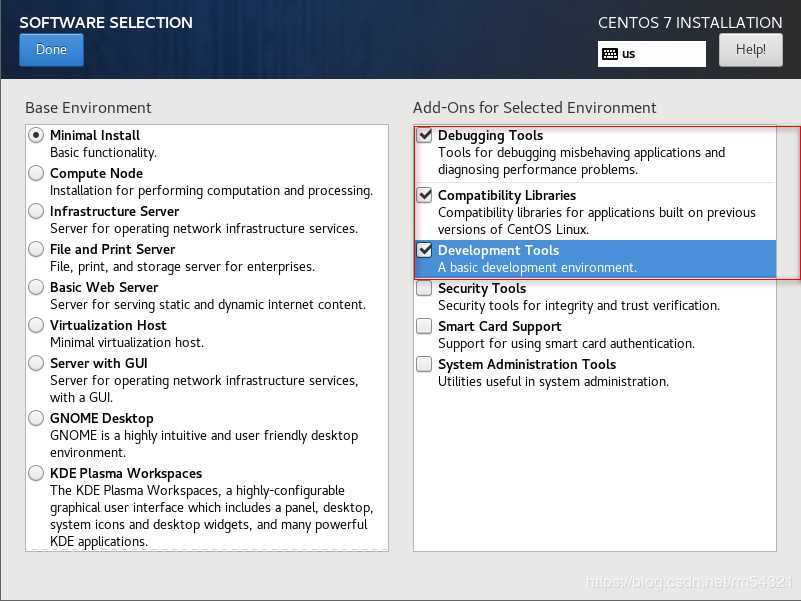Click the 'Debugging Tools' label text
This screenshot has width=801, height=601.
490,135
